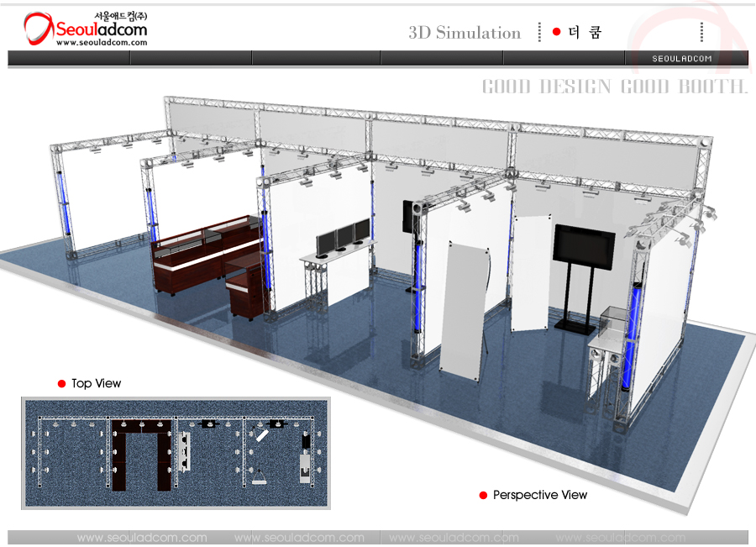Click the Perspective View label
The width and height of the screenshot is (756, 547).
tap(540, 495)
